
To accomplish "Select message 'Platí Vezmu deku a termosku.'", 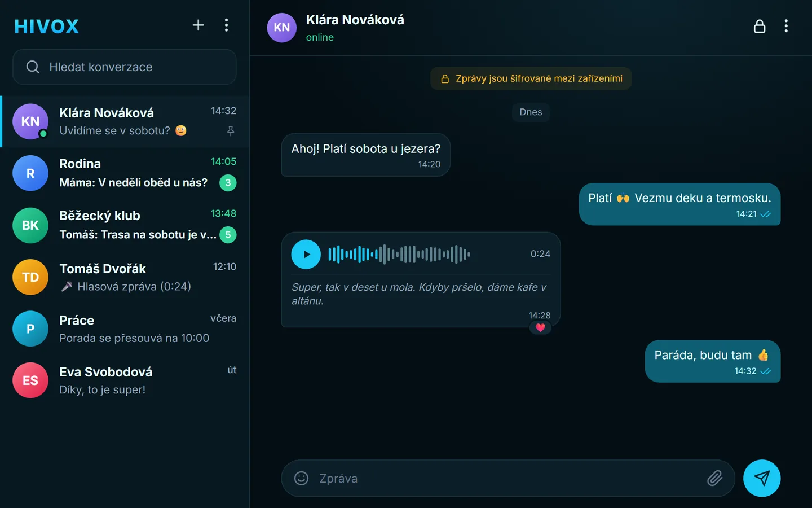I will click(x=679, y=204).
